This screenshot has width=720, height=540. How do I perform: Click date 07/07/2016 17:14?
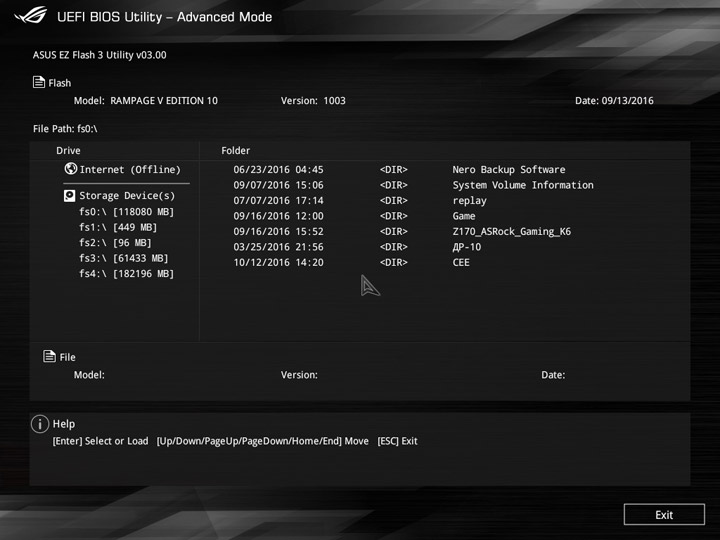pos(278,201)
